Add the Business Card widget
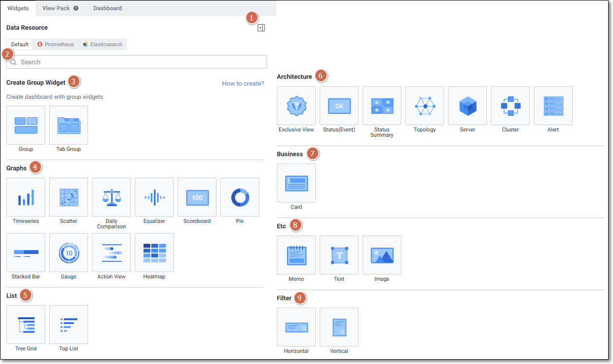This screenshot has width=613, height=364. tap(296, 183)
